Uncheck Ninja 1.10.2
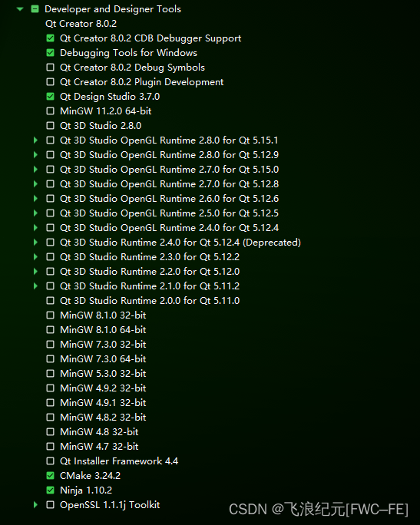The width and height of the screenshot is (420, 525). point(50,490)
